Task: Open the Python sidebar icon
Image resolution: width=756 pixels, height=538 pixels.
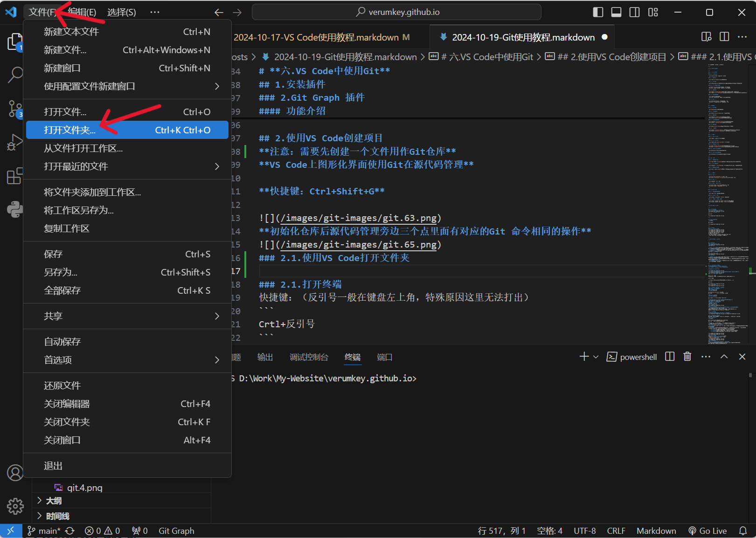Action: tap(15, 209)
